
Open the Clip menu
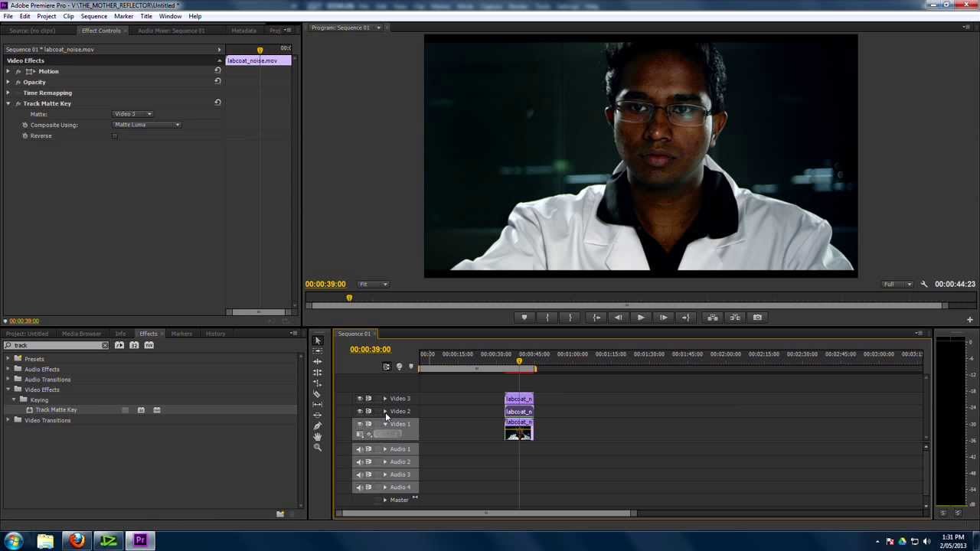[x=68, y=16]
